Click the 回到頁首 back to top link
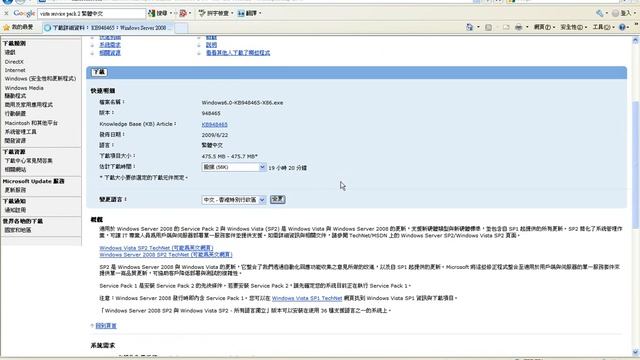 106,326
